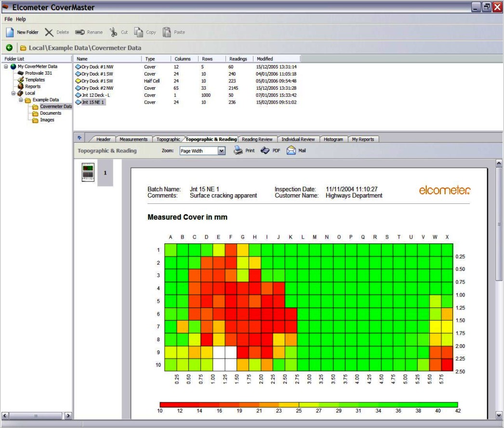Image resolution: width=504 pixels, height=428 pixels.
Task: Sort list by Type column header
Action: click(156, 59)
